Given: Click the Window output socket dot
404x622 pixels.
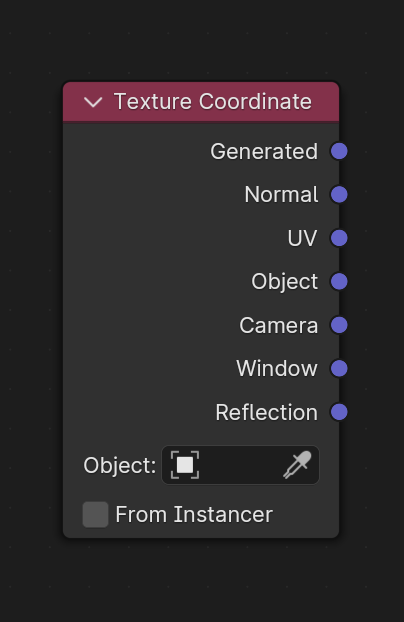Looking at the screenshot, I should click(x=339, y=369).
